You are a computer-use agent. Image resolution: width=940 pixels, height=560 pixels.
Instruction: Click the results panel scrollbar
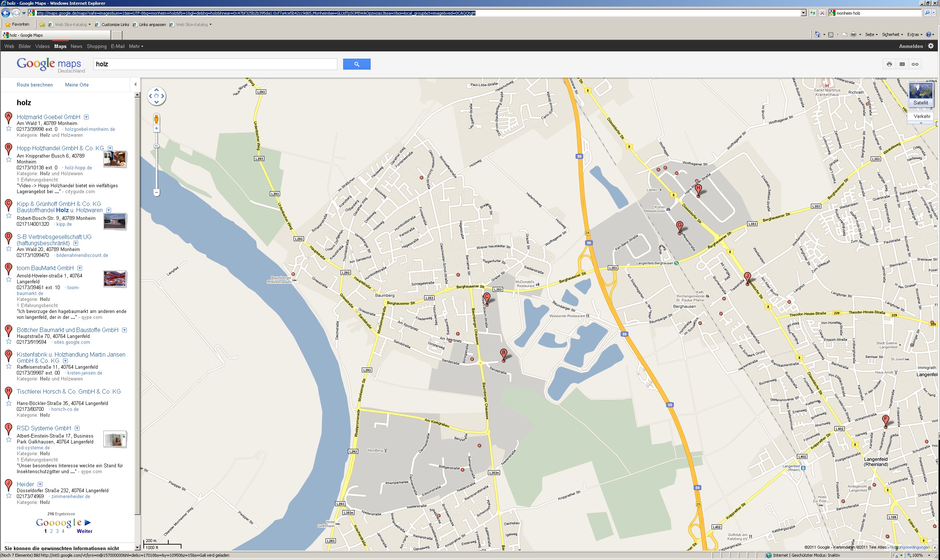coord(137,306)
